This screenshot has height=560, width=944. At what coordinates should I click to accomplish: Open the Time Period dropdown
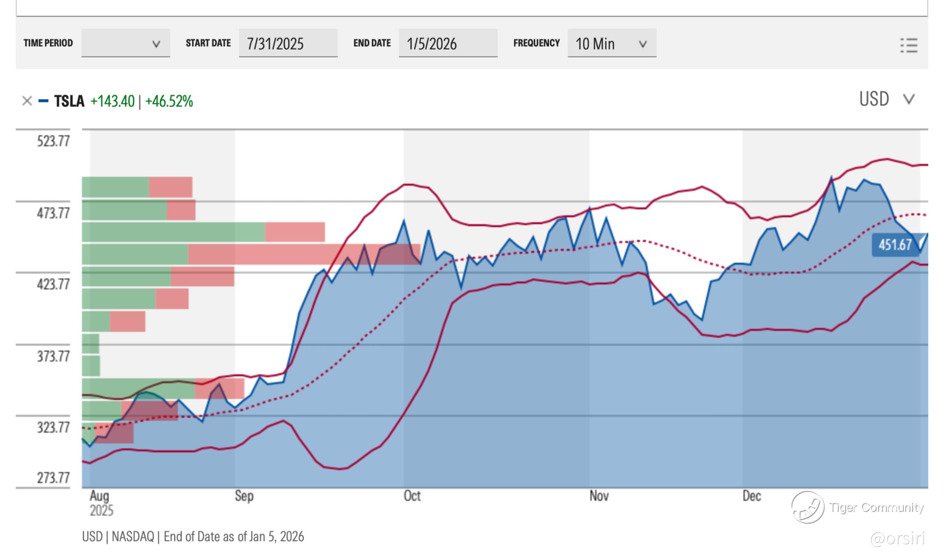click(125, 43)
